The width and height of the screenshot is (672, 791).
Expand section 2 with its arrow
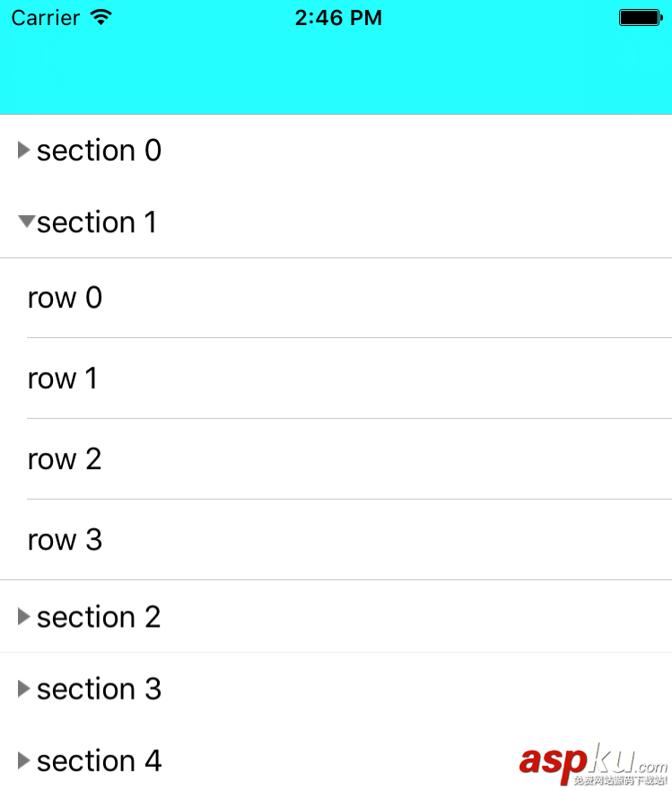(x=24, y=616)
